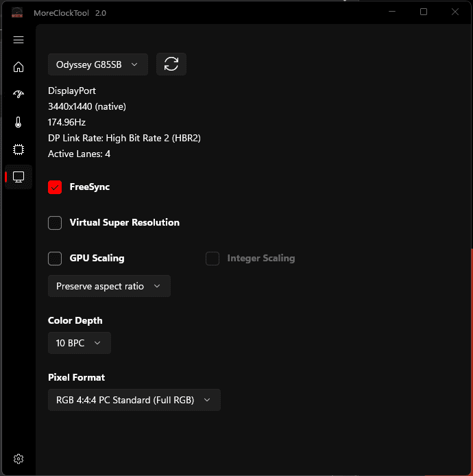The width and height of the screenshot is (473, 476).
Task: Open the Settings gear icon
Action: point(19,459)
